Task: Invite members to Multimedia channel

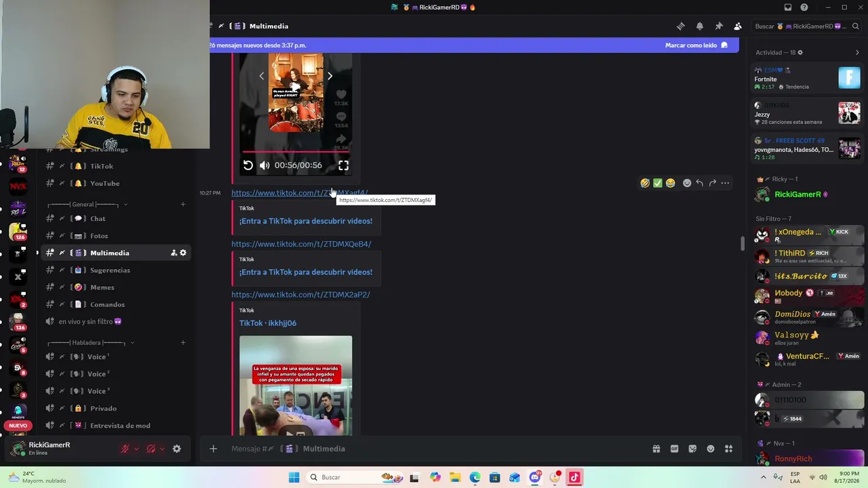Action: pos(174,253)
